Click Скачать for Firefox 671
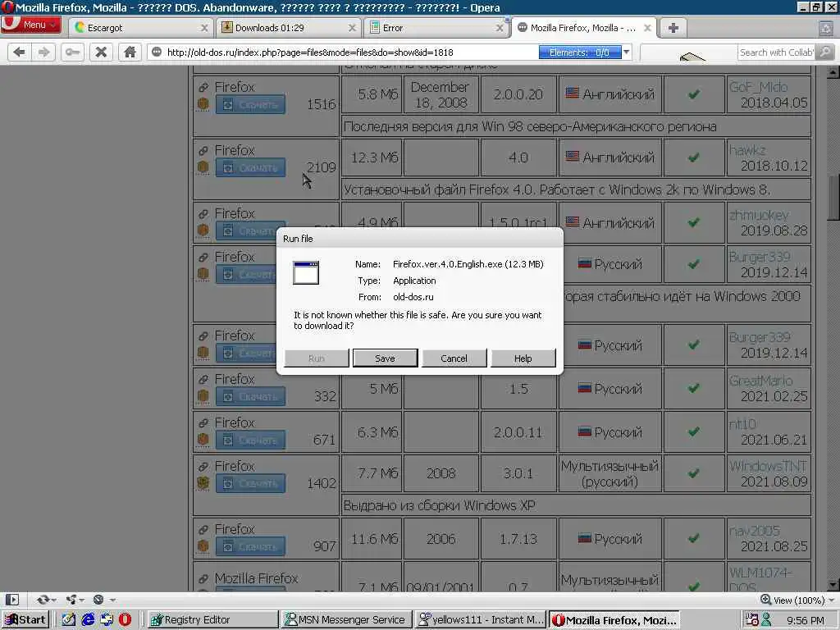Screen dimensions: 840x630 click(x=250, y=440)
